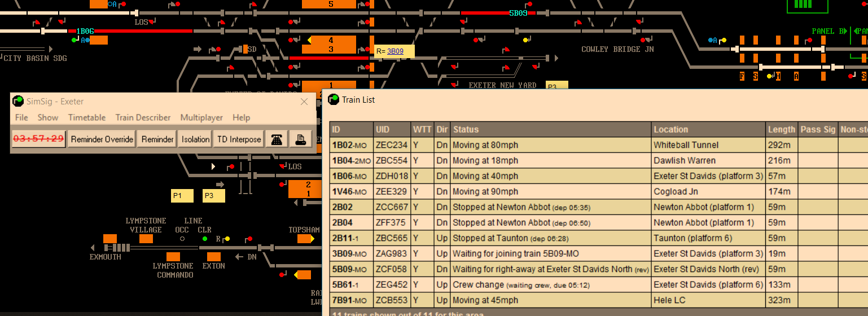Click the SimSig Exeter window signal icon
This screenshot has width=868, height=316.
click(x=19, y=102)
